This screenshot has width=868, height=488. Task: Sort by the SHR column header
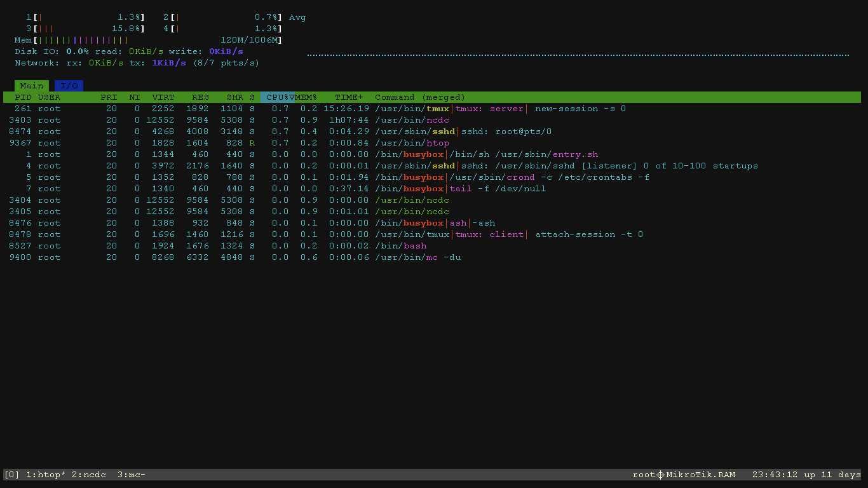pyautogui.click(x=234, y=97)
